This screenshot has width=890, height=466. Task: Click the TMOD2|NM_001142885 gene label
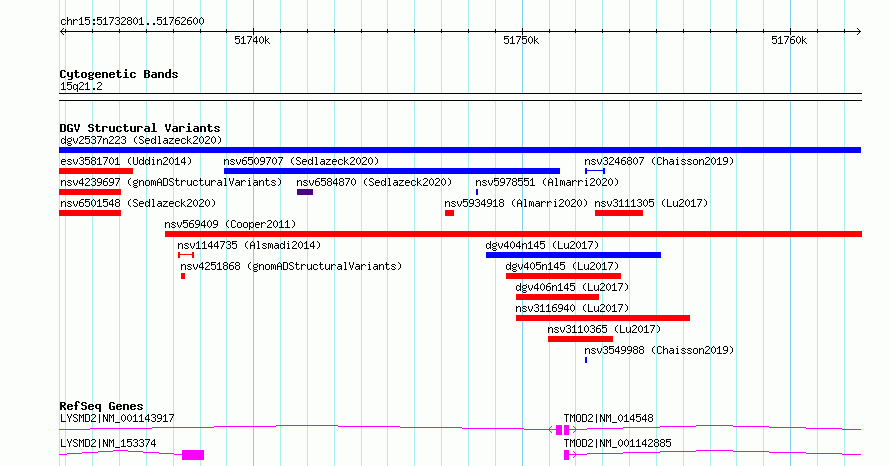click(618, 443)
